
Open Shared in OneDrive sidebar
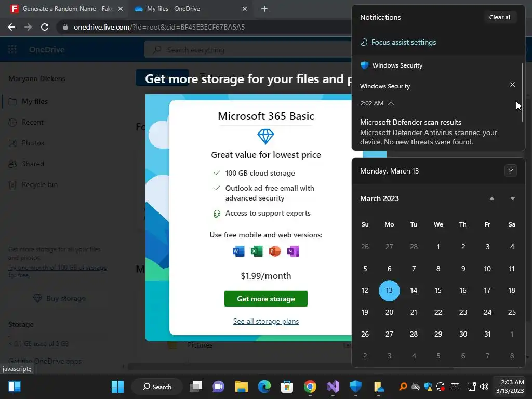33,164
